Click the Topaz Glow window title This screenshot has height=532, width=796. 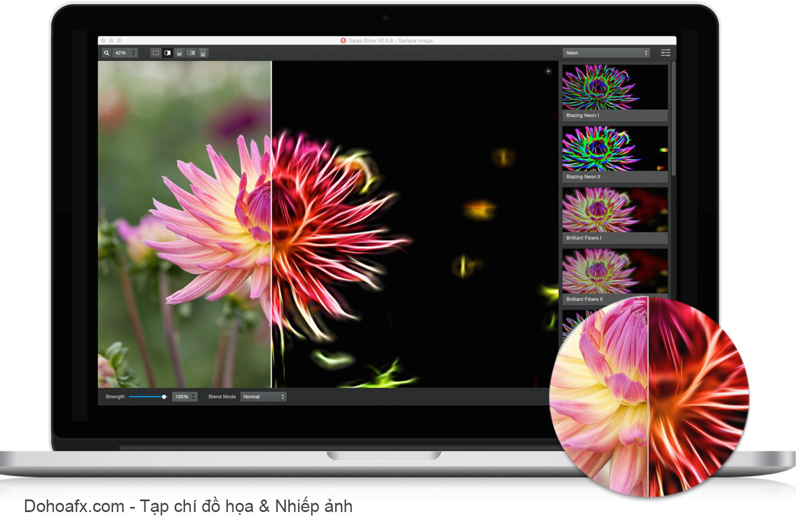pyautogui.click(x=387, y=41)
